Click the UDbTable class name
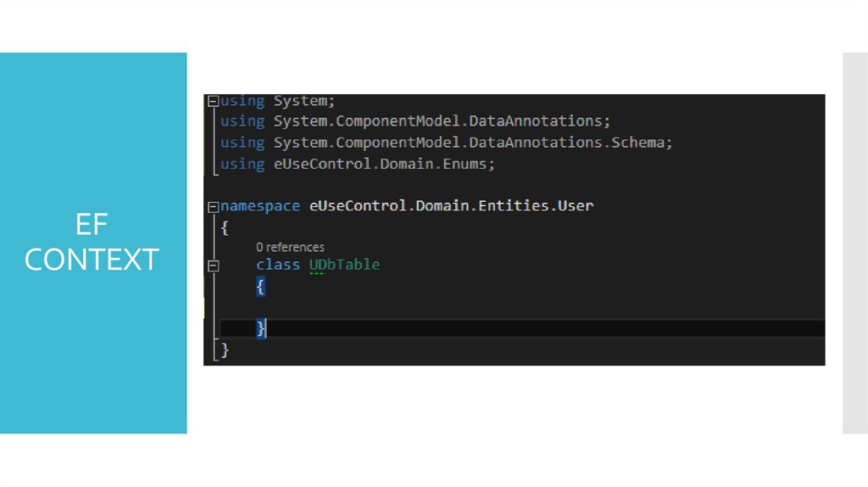The width and height of the screenshot is (868, 487). (344, 265)
